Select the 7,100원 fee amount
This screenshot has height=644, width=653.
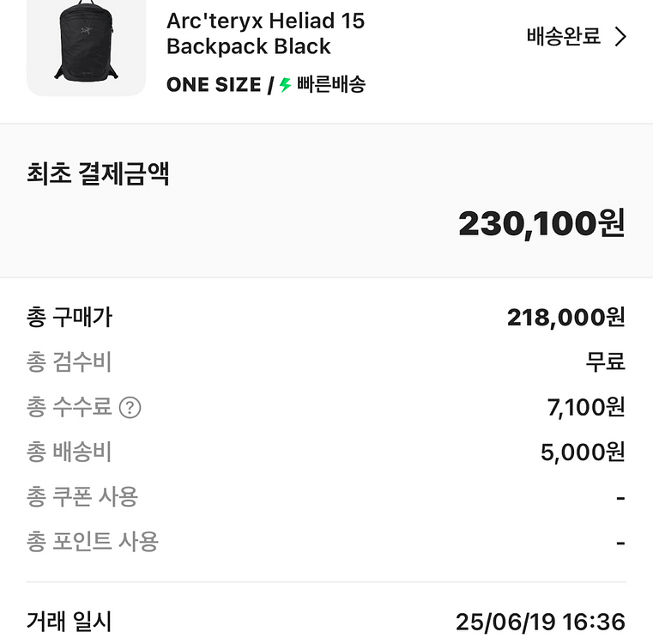[x=585, y=407]
